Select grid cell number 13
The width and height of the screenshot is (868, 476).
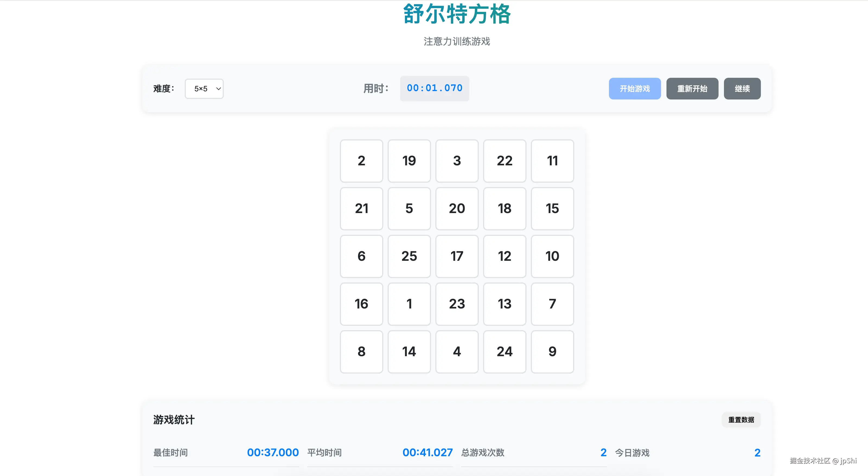point(505,304)
